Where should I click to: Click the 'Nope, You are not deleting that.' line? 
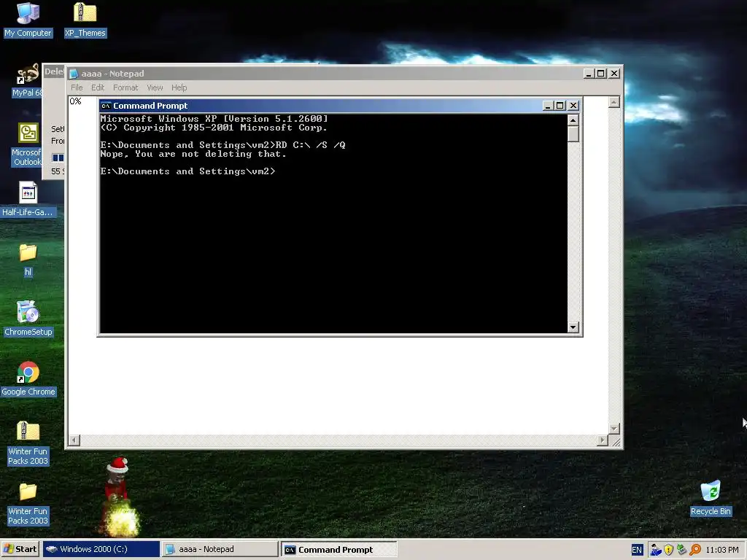[x=193, y=154]
